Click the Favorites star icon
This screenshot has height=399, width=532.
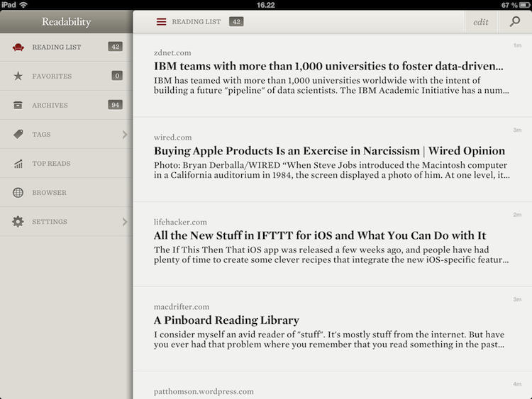tap(18, 76)
